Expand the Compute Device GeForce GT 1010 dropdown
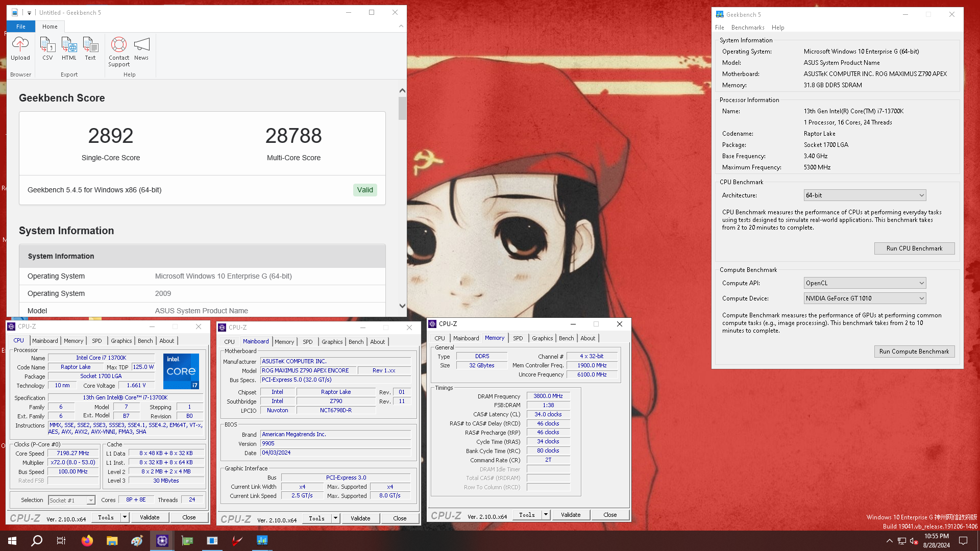 tap(865, 298)
